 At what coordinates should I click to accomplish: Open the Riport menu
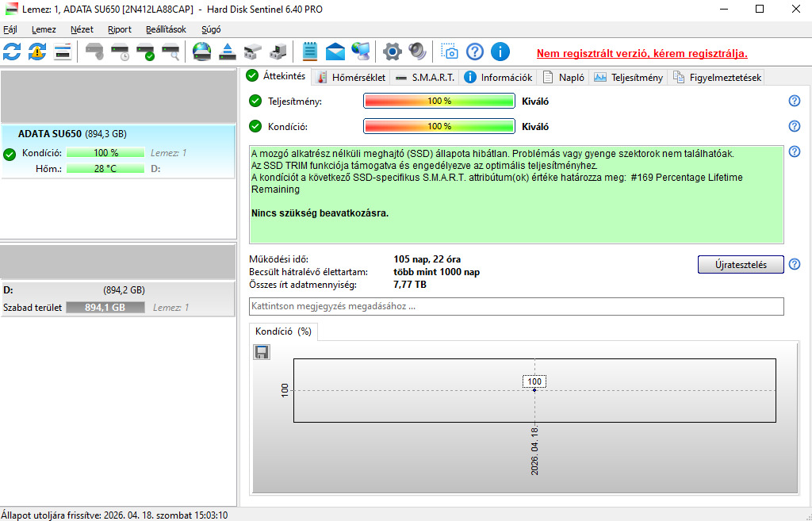[120, 29]
